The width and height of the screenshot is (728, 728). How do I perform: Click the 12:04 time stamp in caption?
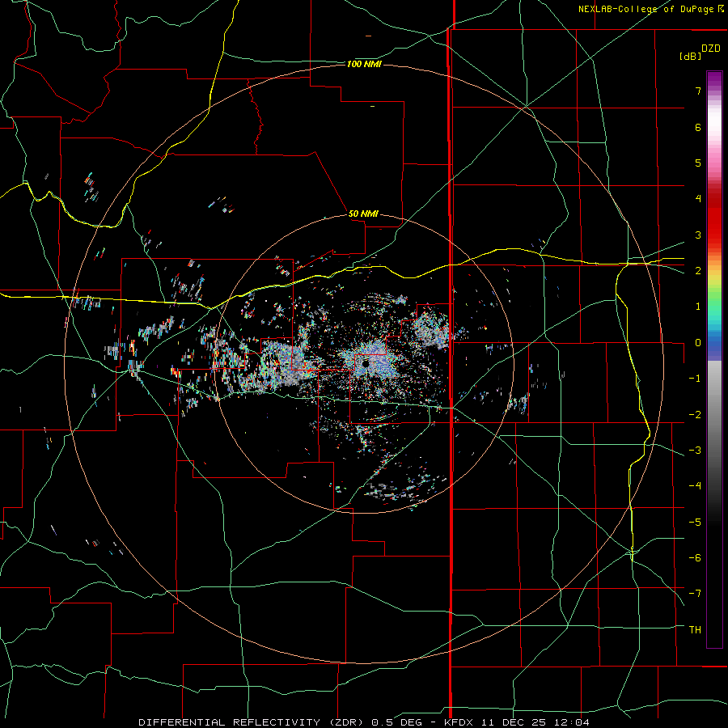point(572,722)
